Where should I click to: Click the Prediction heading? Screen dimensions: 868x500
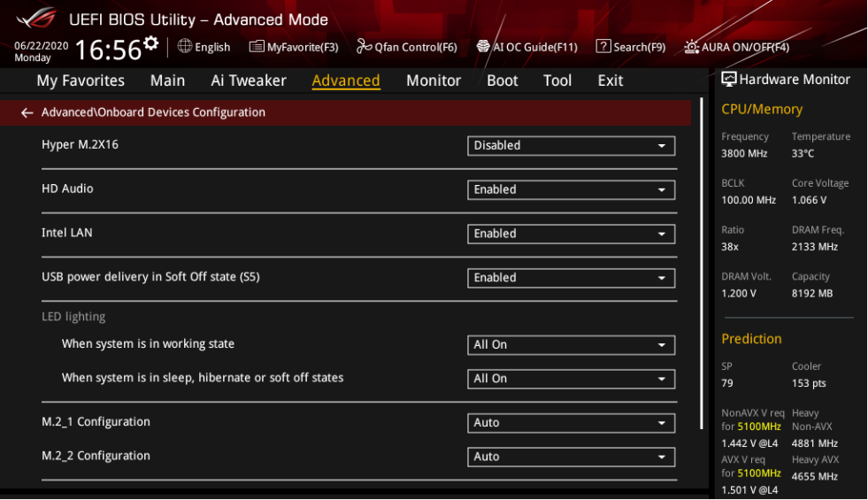(x=751, y=339)
